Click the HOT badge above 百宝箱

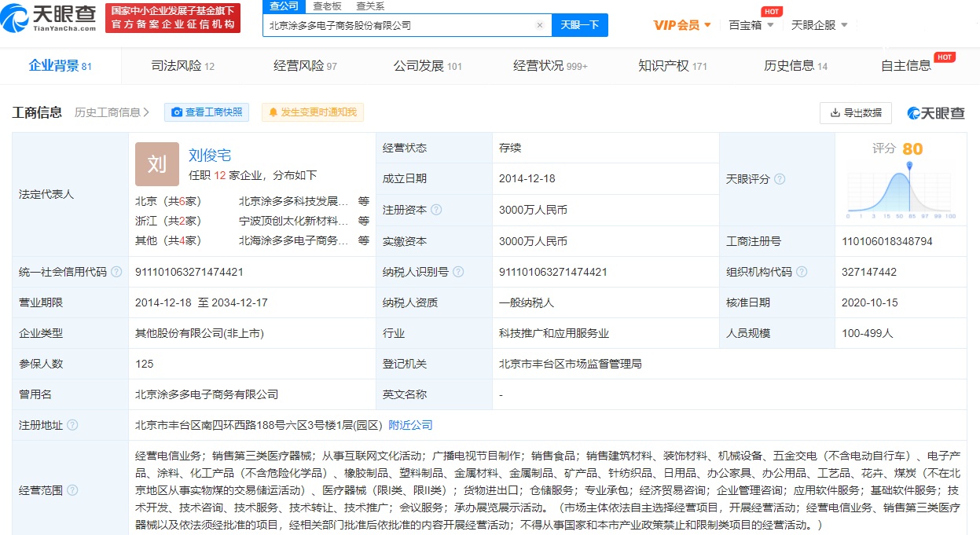[x=772, y=11]
